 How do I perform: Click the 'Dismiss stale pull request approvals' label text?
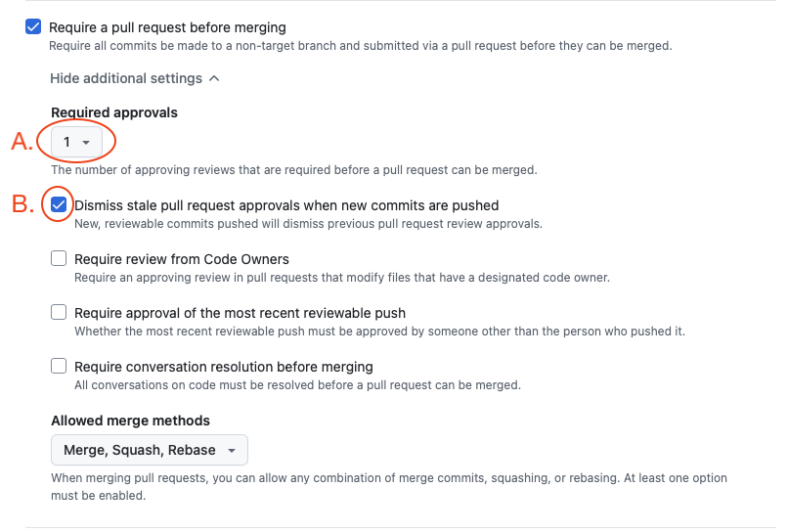[286, 205]
